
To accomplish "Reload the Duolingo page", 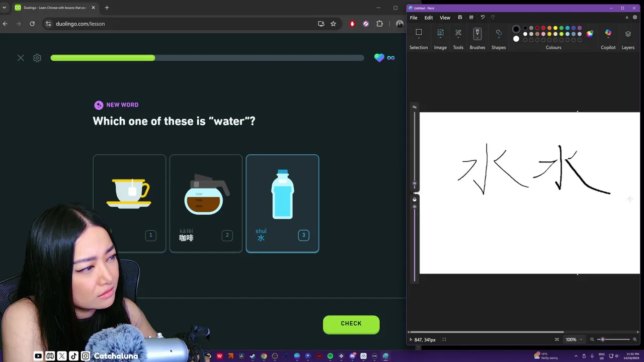I will (x=32, y=24).
